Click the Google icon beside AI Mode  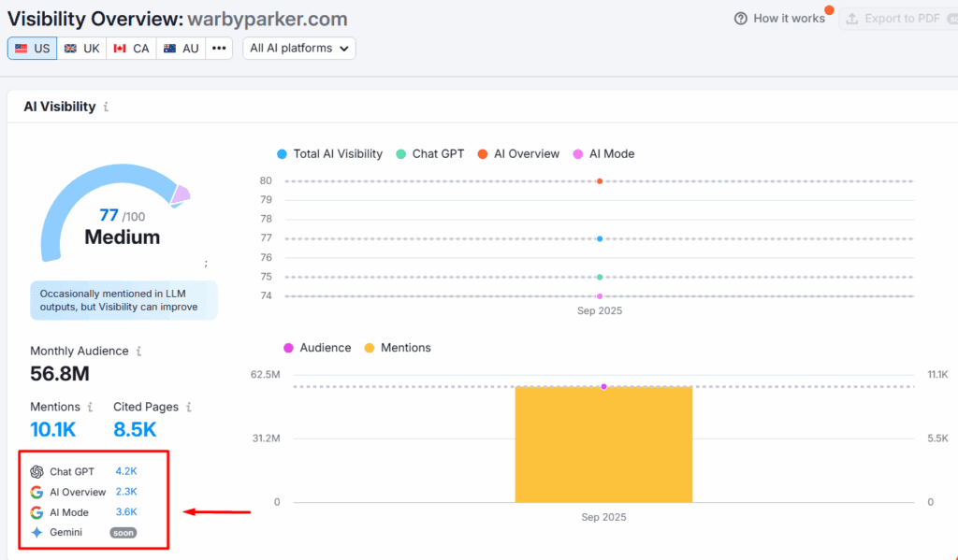point(36,511)
